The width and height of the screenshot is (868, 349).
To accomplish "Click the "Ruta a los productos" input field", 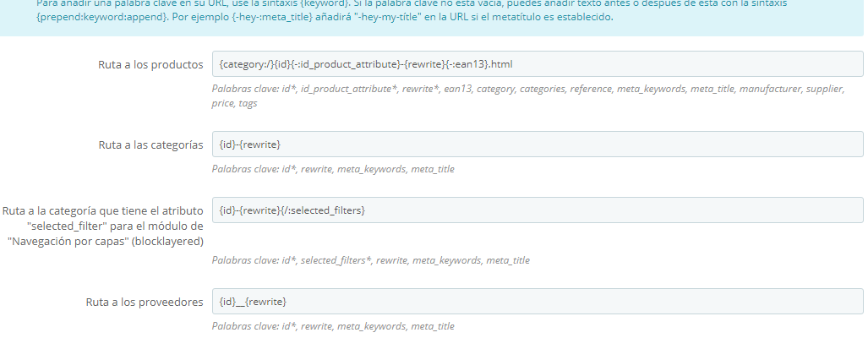I will click(x=538, y=64).
